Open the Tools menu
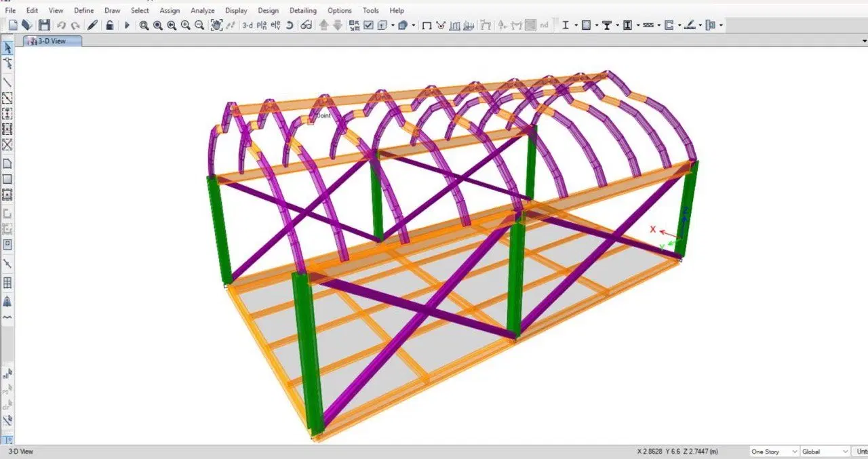This screenshot has height=459, width=868. click(x=371, y=10)
